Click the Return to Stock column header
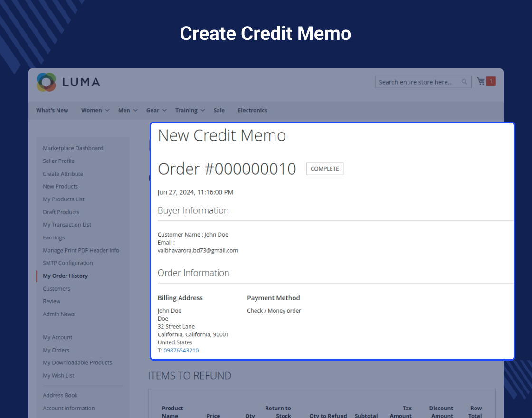Viewport: 532px width, 418px height. (278, 412)
